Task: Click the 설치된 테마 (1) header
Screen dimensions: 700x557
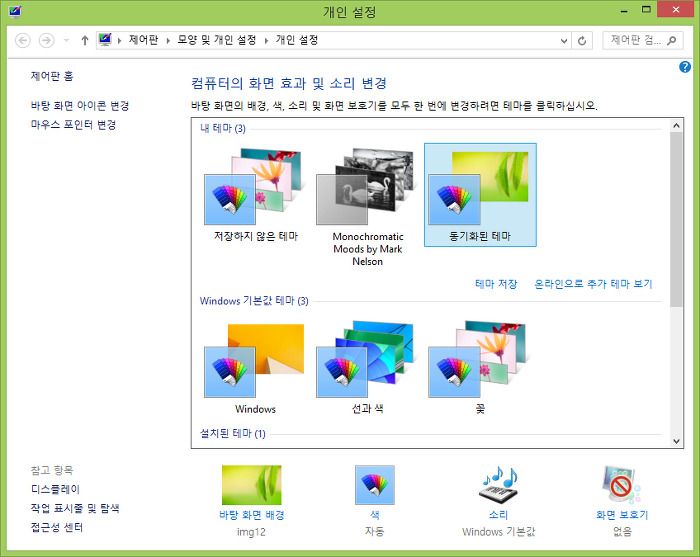Action: (233, 433)
